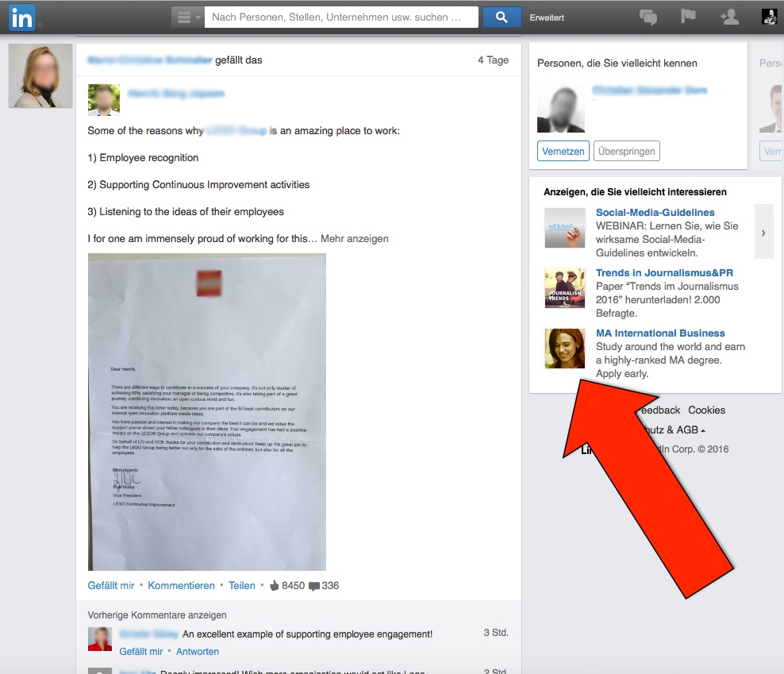Image resolution: width=784 pixels, height=674 pixels.
Task: Open the Cookies footer link
Action: point(706,410)
